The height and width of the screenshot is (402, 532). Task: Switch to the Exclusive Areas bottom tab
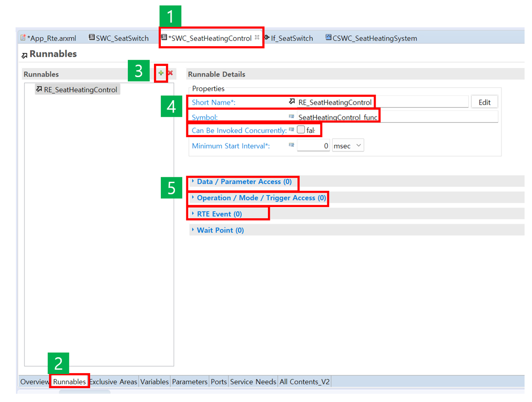point(113,382)
